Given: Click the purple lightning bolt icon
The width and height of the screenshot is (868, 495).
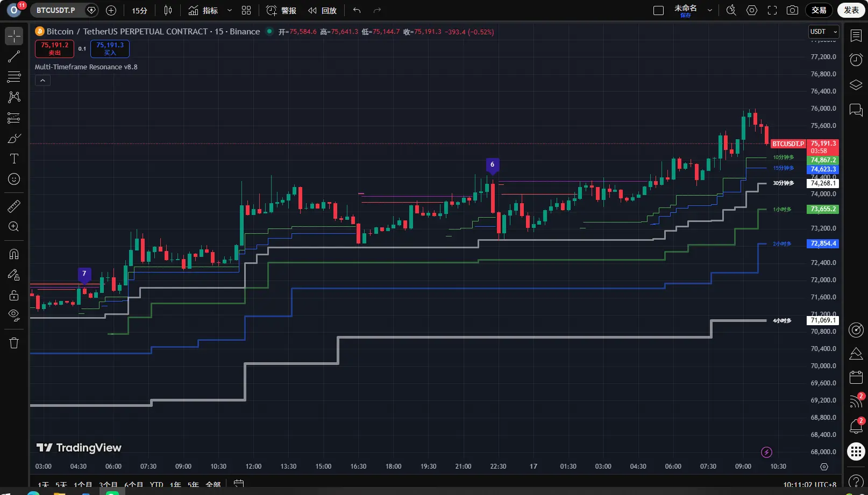Looking at the screenshot, I should pos(767,453).
